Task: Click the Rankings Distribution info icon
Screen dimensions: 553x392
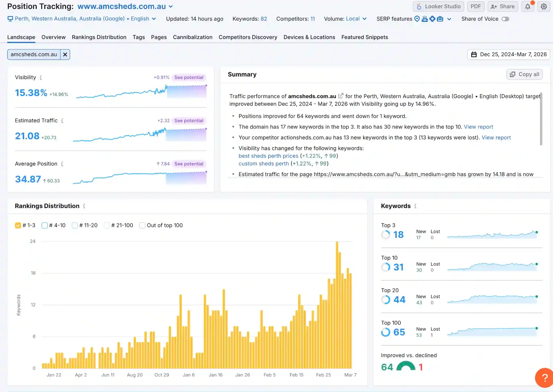Action: point(84,206)
